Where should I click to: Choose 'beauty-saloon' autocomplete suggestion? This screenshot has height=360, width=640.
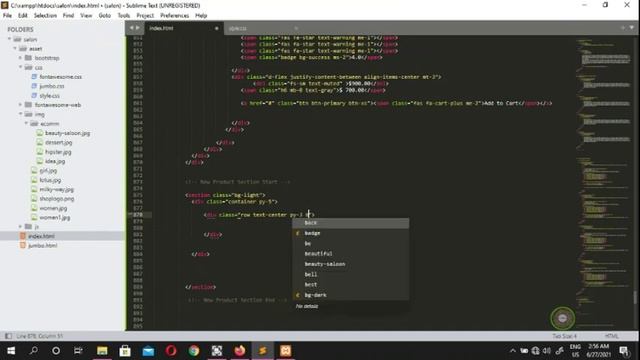tap(351, 264)
